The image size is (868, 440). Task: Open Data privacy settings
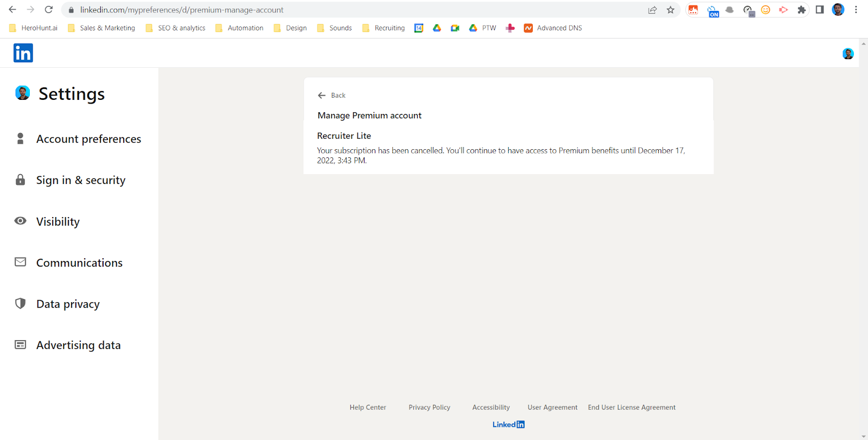click(x=68, y=304)
